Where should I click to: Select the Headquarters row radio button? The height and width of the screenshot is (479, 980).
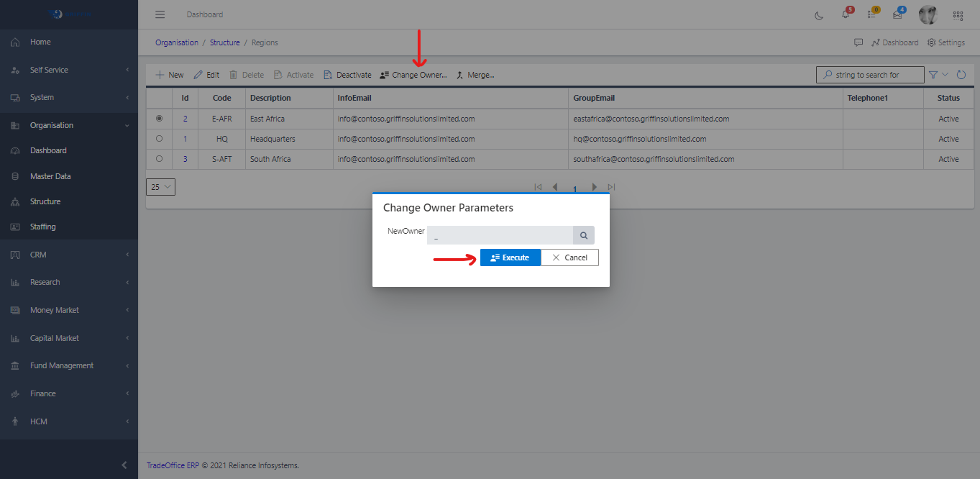tap(159, 139)
